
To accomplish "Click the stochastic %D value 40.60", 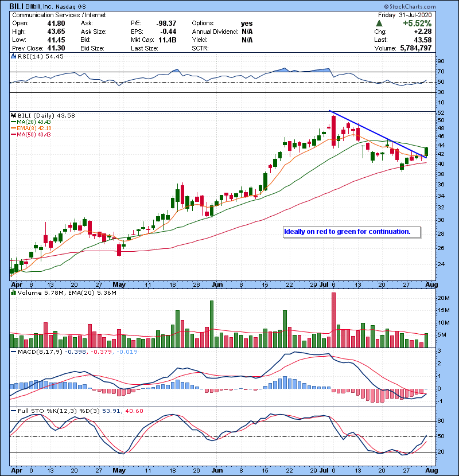I will pyautogui.click(x=134, y=411).
